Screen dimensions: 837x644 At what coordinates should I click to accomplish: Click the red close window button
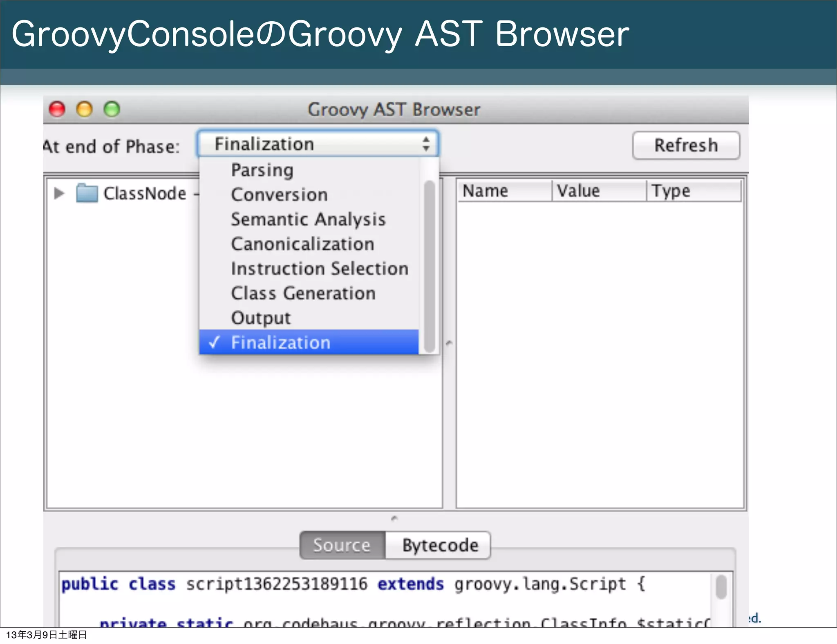(57, 109)
